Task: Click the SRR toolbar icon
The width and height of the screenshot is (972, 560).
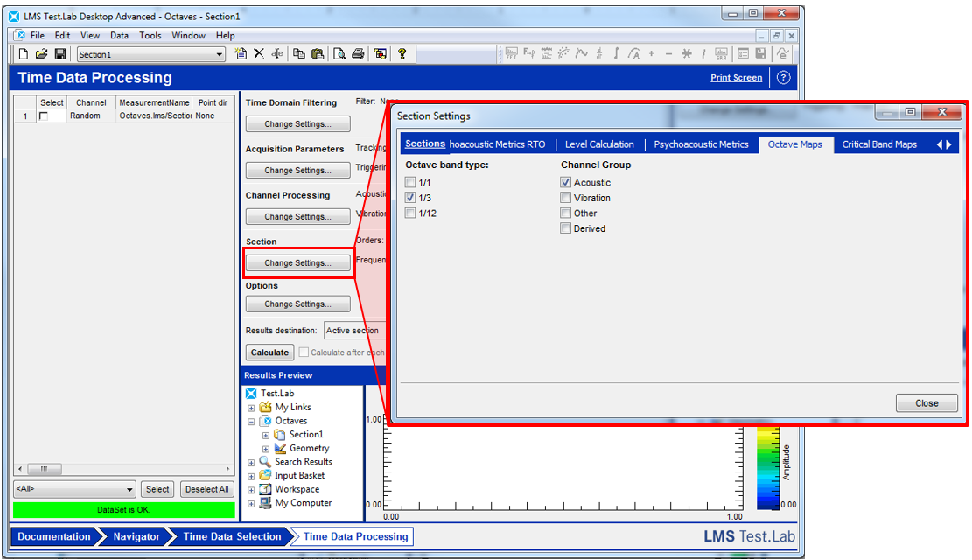Action: point(721,54)
